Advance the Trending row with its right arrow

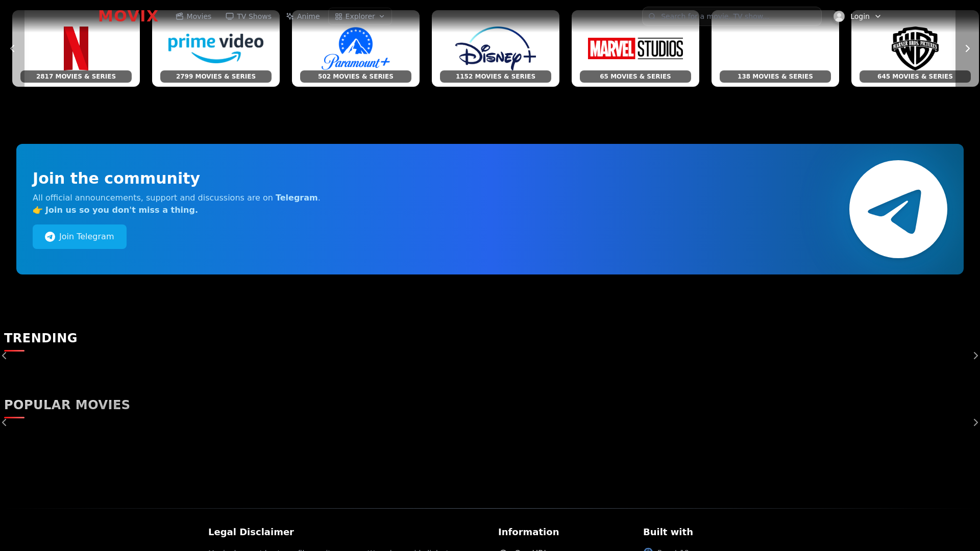975,356
